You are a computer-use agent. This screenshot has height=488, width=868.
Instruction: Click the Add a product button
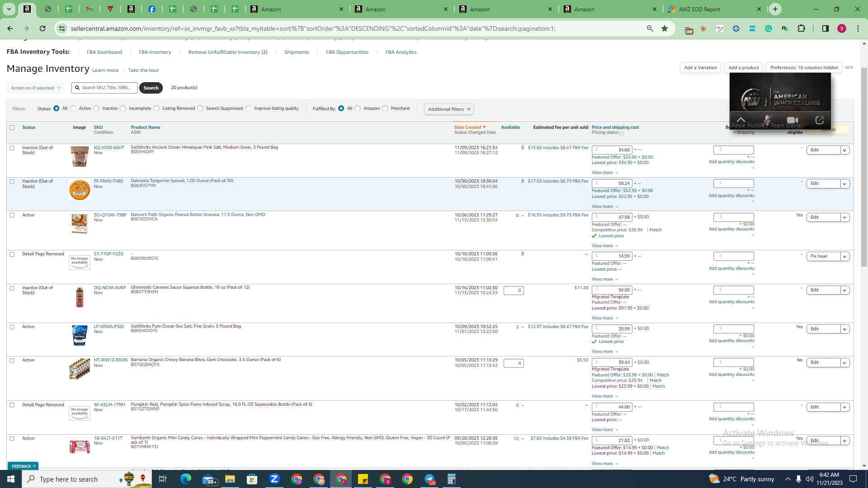[743, 67]
